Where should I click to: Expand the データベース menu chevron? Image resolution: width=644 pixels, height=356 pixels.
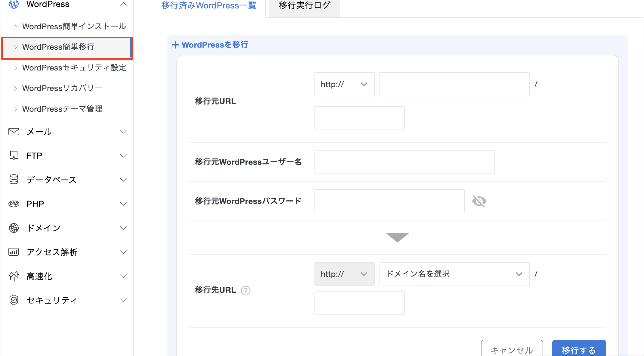(123, 180)
